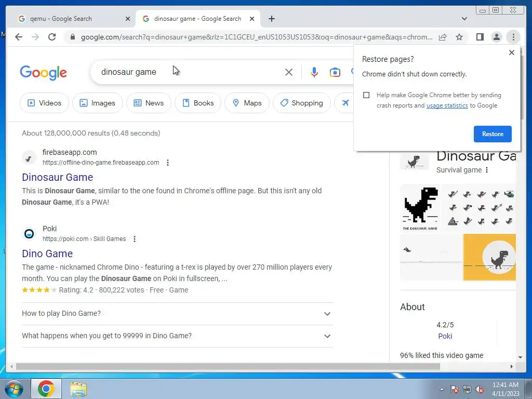
Task: Dismiss the Restore pages popup
Action: click(512, 52)
